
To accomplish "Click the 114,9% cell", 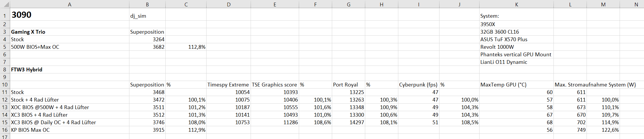I will [x=603, y=122].
